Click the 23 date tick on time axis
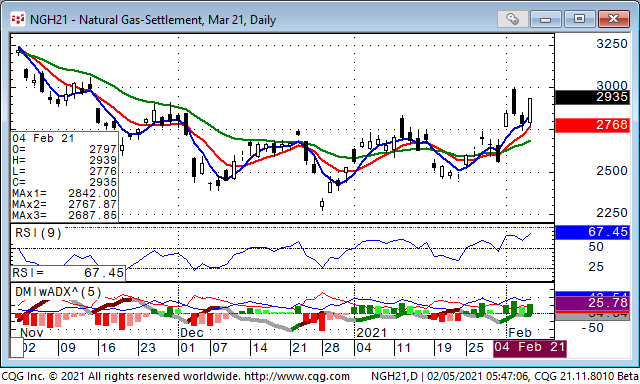640x384 pixels. [x=148, y=348]
